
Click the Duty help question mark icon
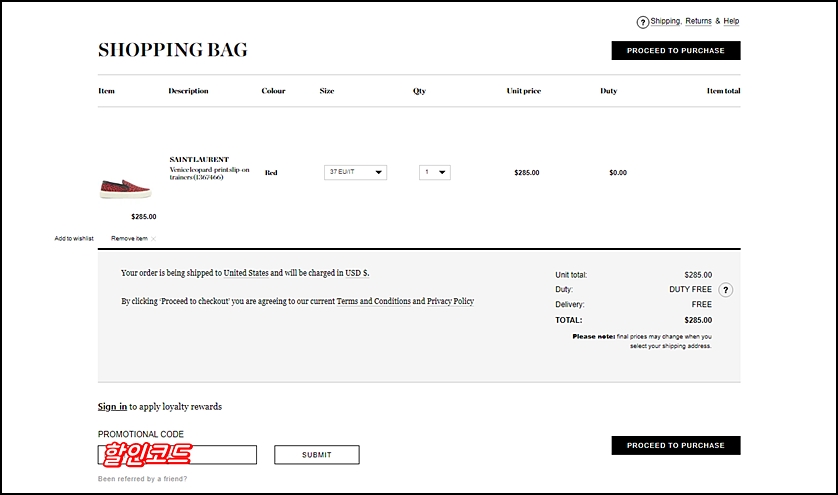click(725, 290)
